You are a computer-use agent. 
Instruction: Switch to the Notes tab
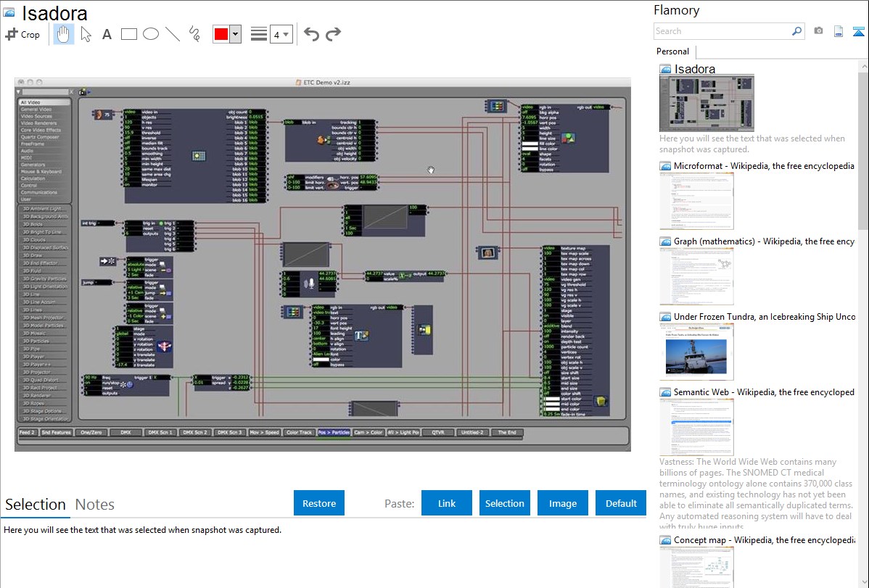point(95,505)
